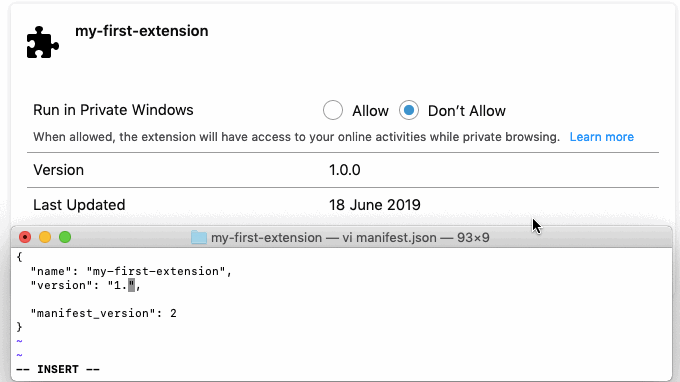Select the Don't Allow radio button
The height and width of the screenshot is (382, 680).
tap(409, 110)
